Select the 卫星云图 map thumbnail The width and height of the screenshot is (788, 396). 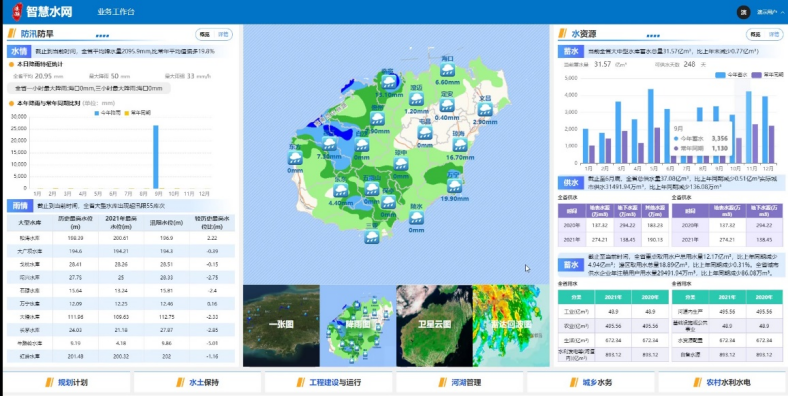tap(434, 326)
